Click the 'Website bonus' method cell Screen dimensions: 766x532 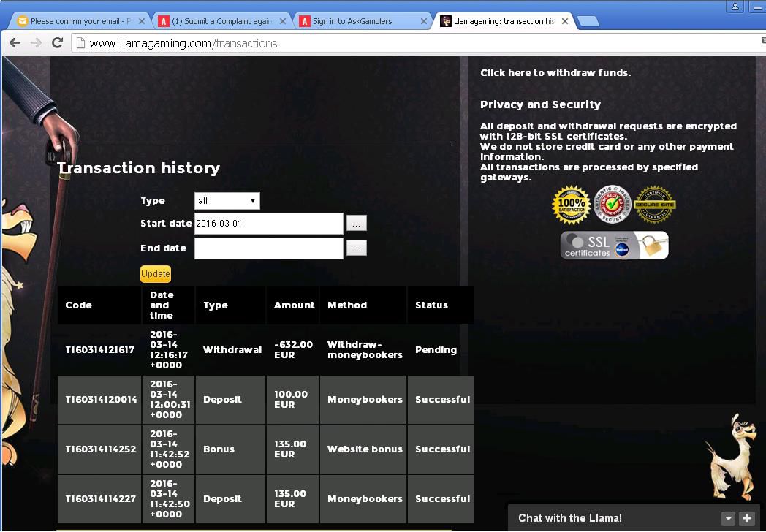click(x=365, y=449)
